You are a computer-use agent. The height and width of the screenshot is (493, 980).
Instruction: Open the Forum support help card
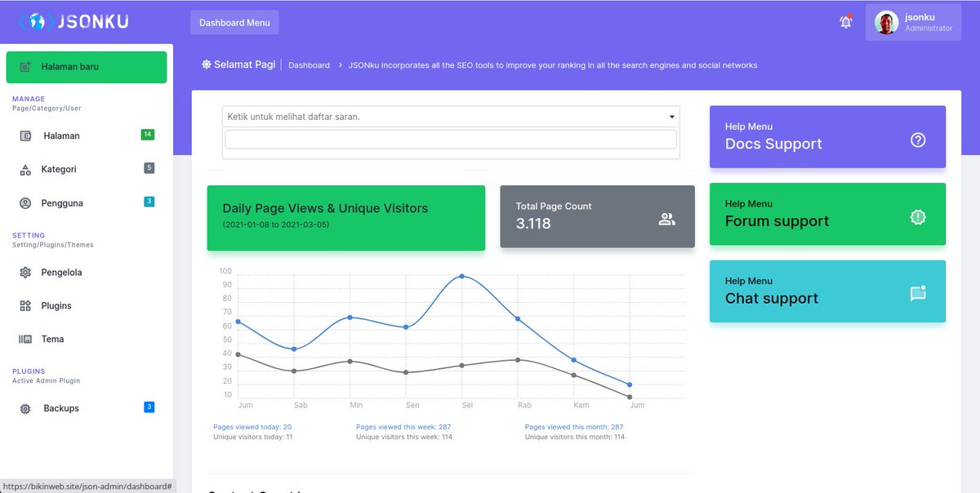coord(827,214)
